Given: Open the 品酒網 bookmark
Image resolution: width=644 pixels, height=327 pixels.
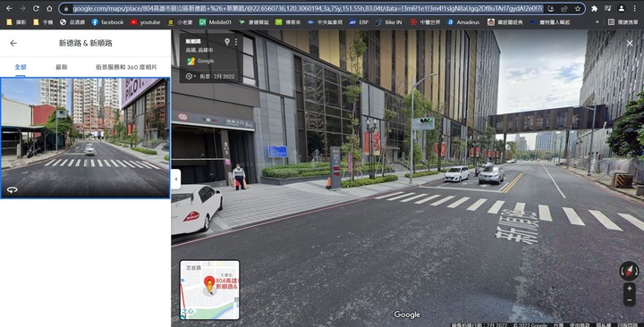Looking at the screenshot, I should [x=72, y=22].
